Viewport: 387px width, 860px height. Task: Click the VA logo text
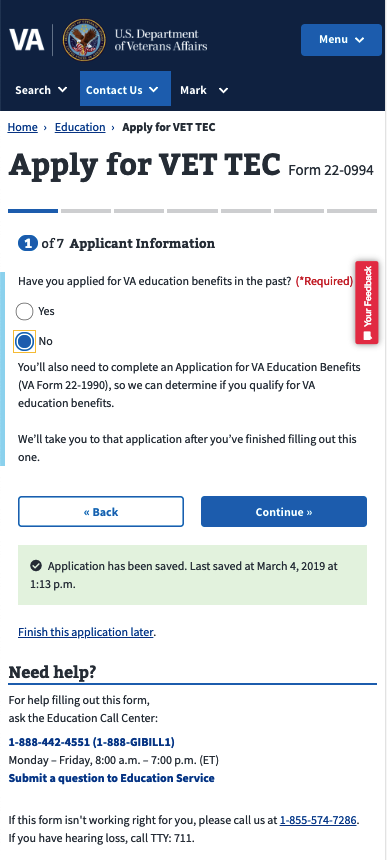26,39
